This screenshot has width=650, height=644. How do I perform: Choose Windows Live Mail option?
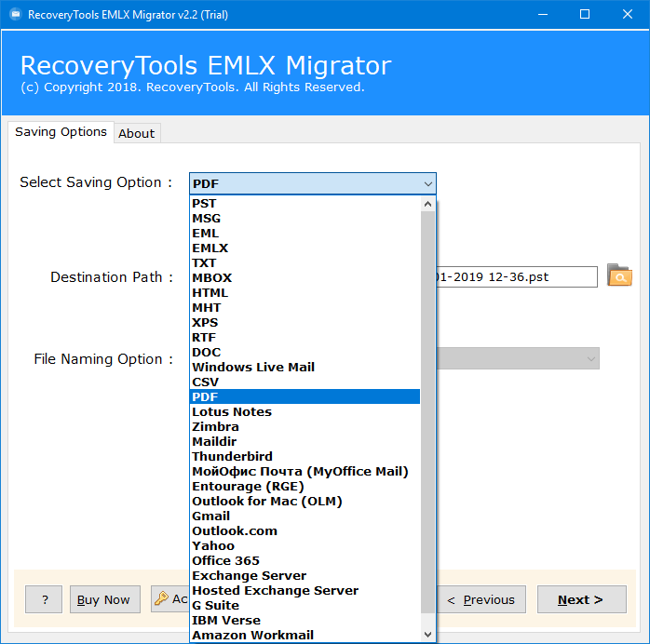tap(305, 368)
